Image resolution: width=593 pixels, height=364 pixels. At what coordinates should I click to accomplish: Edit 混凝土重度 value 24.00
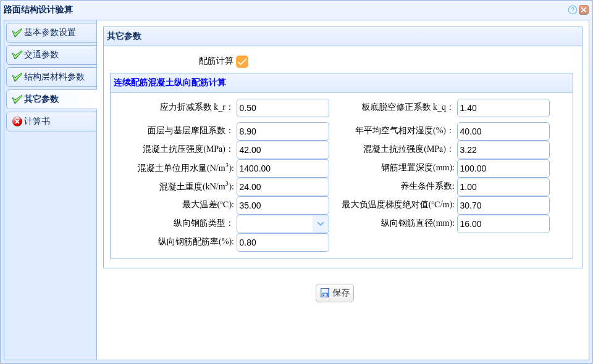pyautogui.click(x=283, y=187)
